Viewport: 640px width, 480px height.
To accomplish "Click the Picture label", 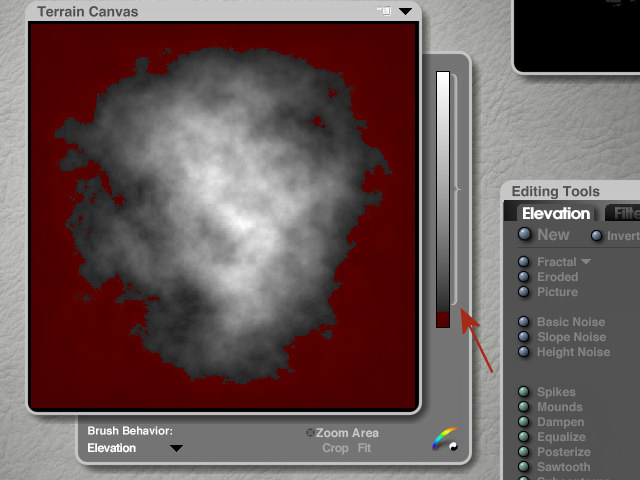I will (x=557, y=292).
